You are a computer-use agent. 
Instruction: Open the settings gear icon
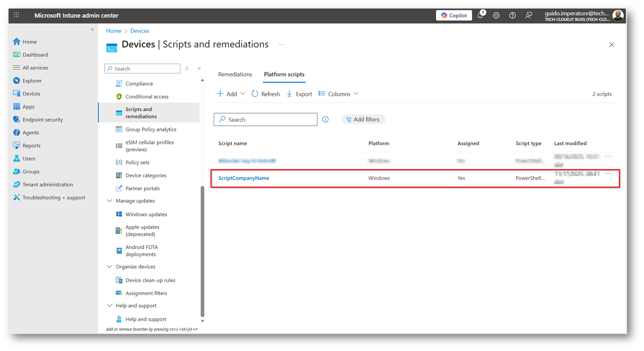496,15
